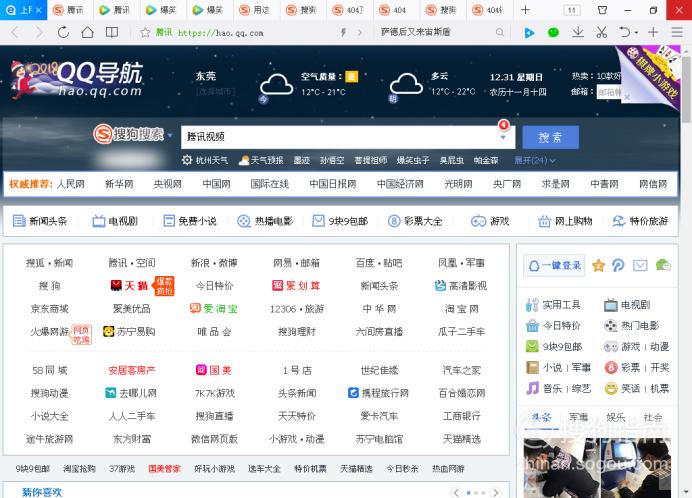Click the 邮箱 input field in header
This screenshot has height=498, width=692.
(x=609, y=92)
